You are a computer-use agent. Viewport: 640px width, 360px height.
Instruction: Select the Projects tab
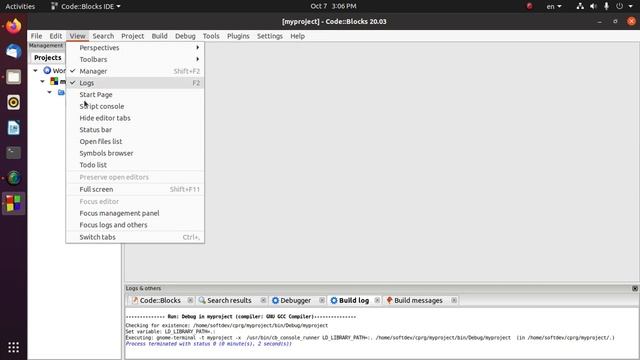pos(47,58)
